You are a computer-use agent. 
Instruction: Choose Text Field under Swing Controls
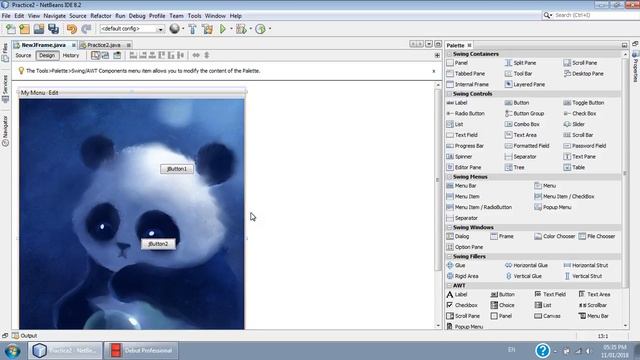pyautogui.click(x=462, y=135)
